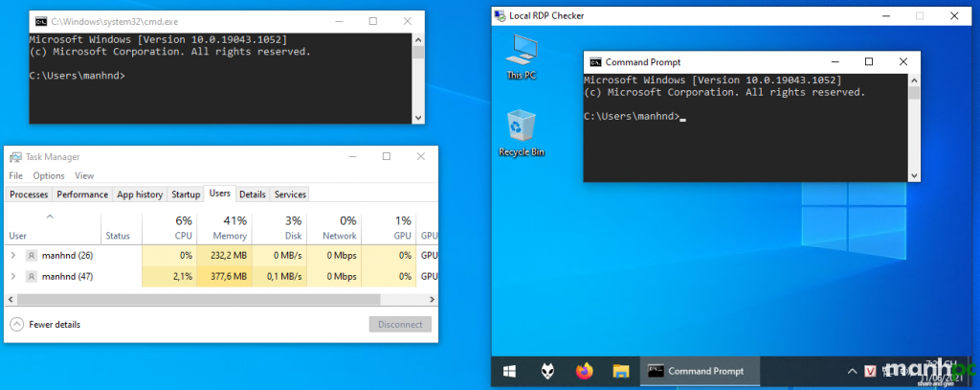Launch Firefox from the remote taskbar
980x390 pixels.
pos(584,371)
